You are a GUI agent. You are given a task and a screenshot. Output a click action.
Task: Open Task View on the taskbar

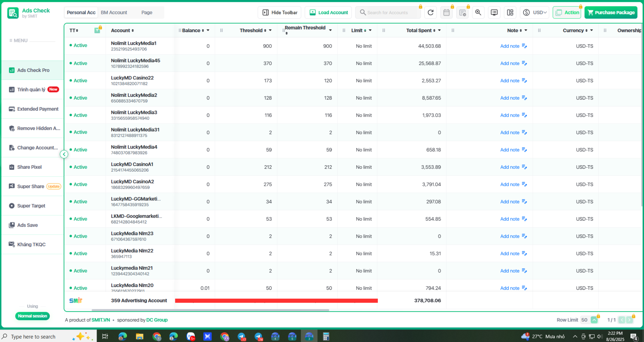105,336
